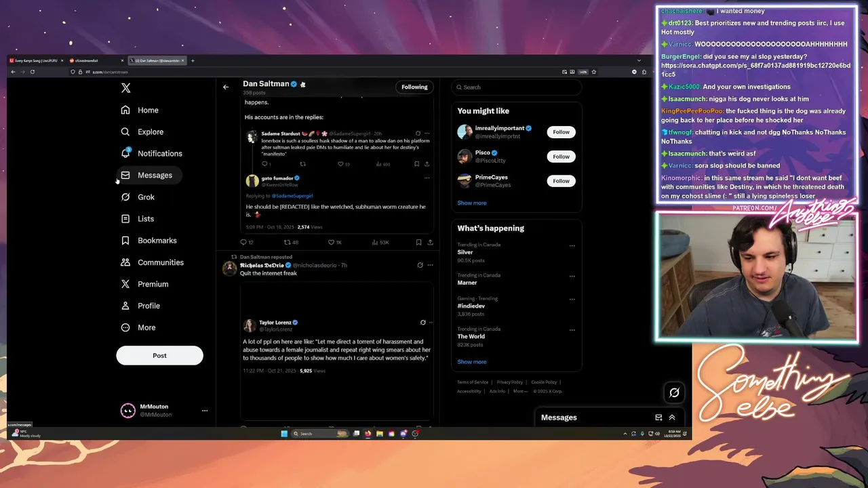Click the Windows taskbar search box
Screen dimensions: 868x488
[x=319, y=434]
